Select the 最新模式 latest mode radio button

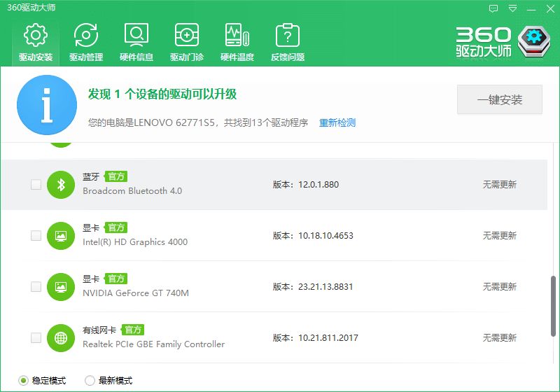point(90,381)
